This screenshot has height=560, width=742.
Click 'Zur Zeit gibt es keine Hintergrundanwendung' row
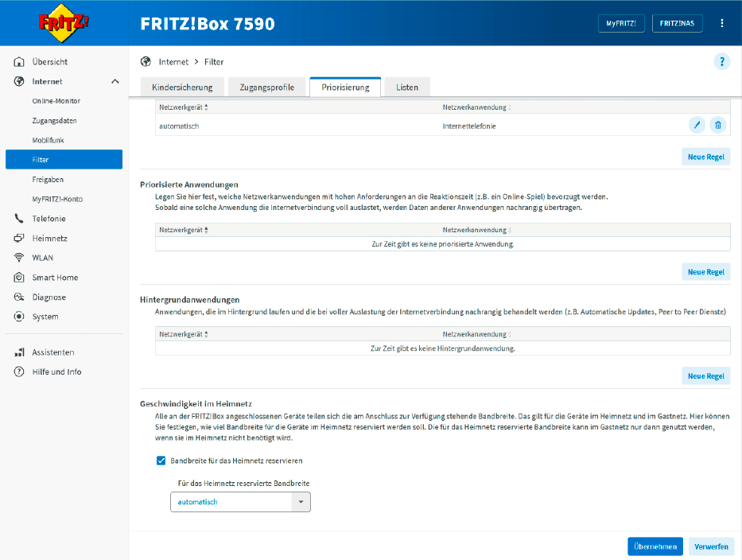point(442,348)
